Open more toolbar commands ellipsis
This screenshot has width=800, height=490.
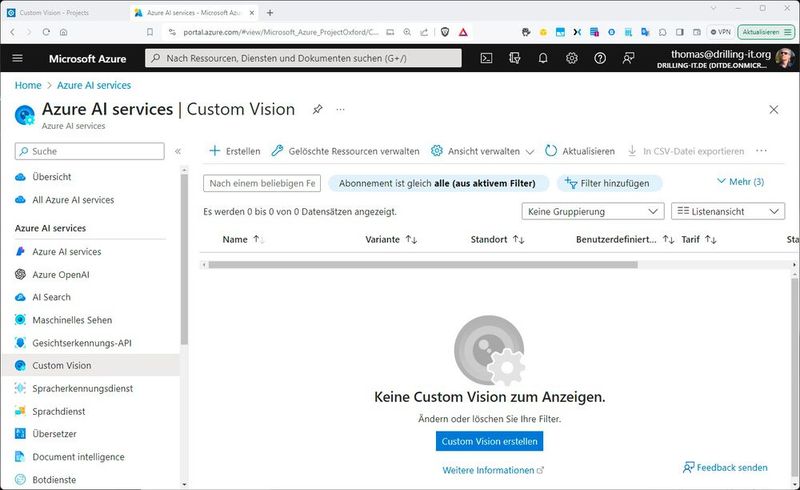click(x=761, y=151)
